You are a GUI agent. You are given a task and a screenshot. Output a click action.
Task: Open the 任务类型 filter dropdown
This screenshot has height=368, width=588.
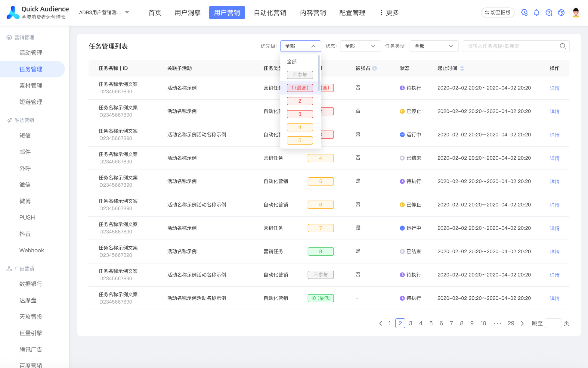point(434,46)
